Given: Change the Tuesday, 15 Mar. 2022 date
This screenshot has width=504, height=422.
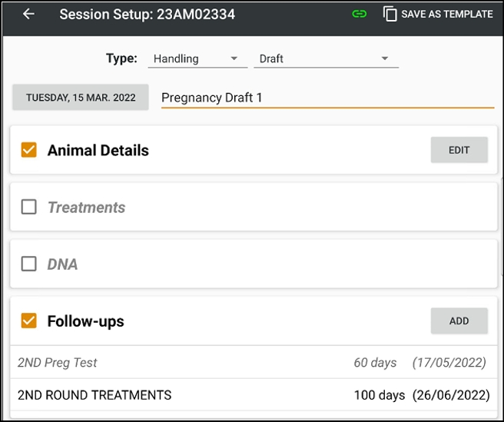Looking at the screenshot, I should coord(81,98).
